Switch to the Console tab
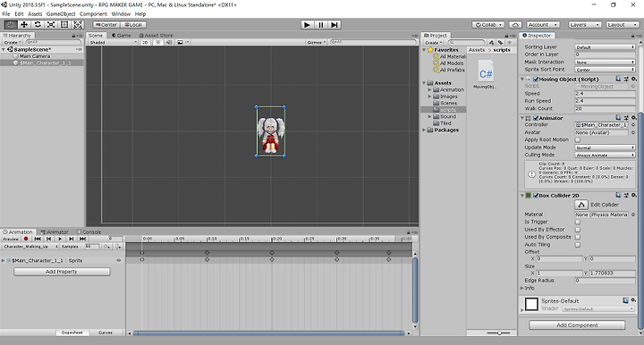 pyautogui.click(x=89, y=231)
